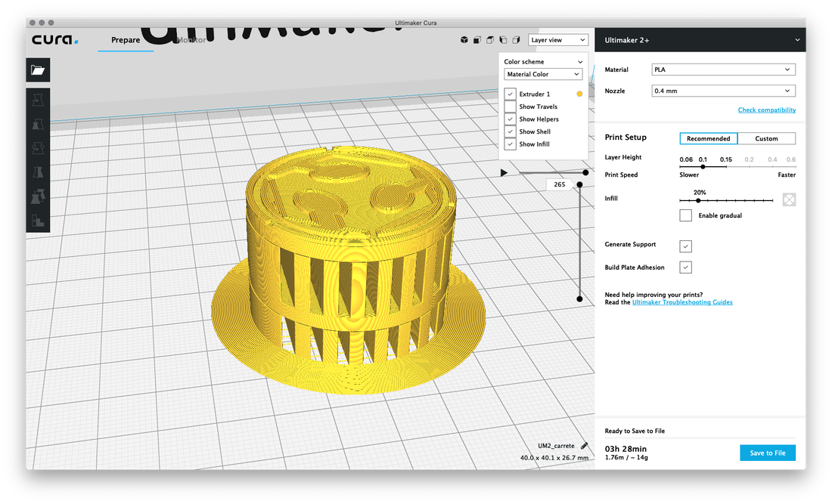The width and height of the screenshot is (832, 504).
Task: Uncheck the Extruder 1 checkbox
Action: click(511, 94)
